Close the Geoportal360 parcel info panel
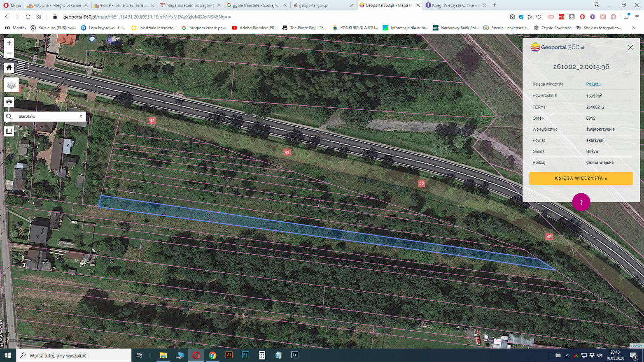644x362 pixels. pyautogui.click(x=630, y=47)
